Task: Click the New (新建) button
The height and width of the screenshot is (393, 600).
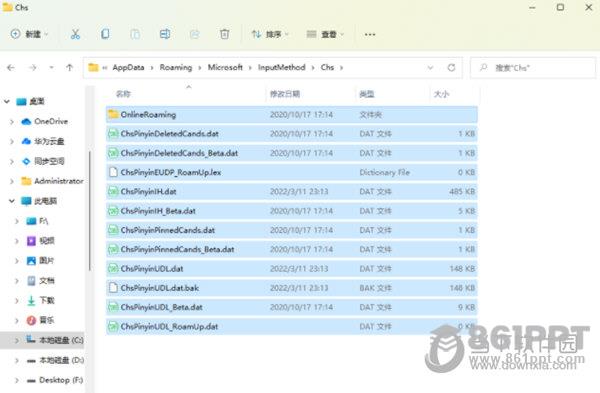Action: 29,34
